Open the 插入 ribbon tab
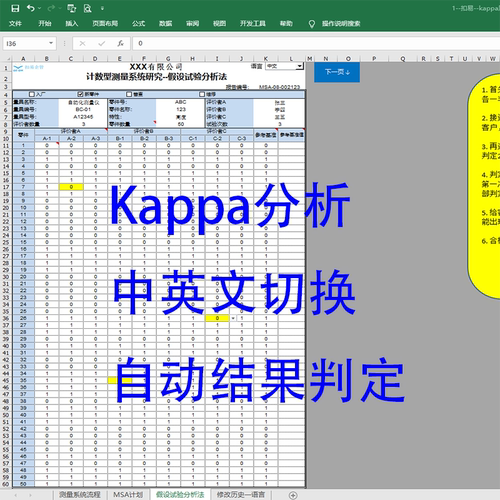Screen dimensions: 500x500 pyautogui.click(x=72, y=24)
